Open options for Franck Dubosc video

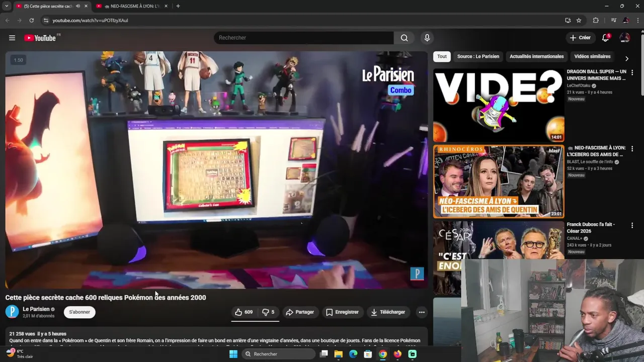[x=632, y=225]
